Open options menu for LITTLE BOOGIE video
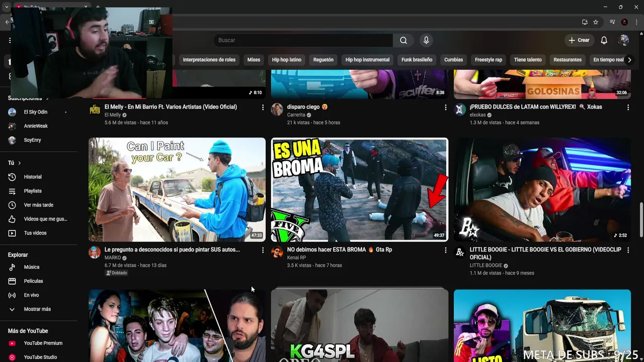This screenshot has height=362, width=644. pos(628,250)
